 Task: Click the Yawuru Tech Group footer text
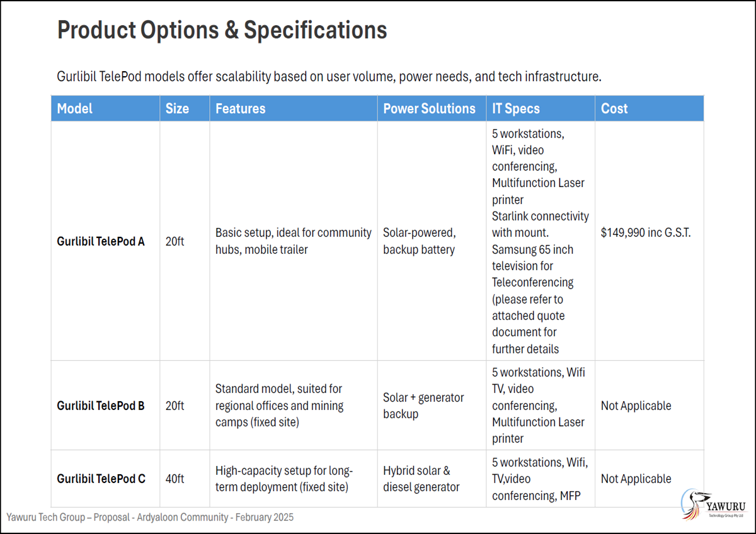point(150,517)
